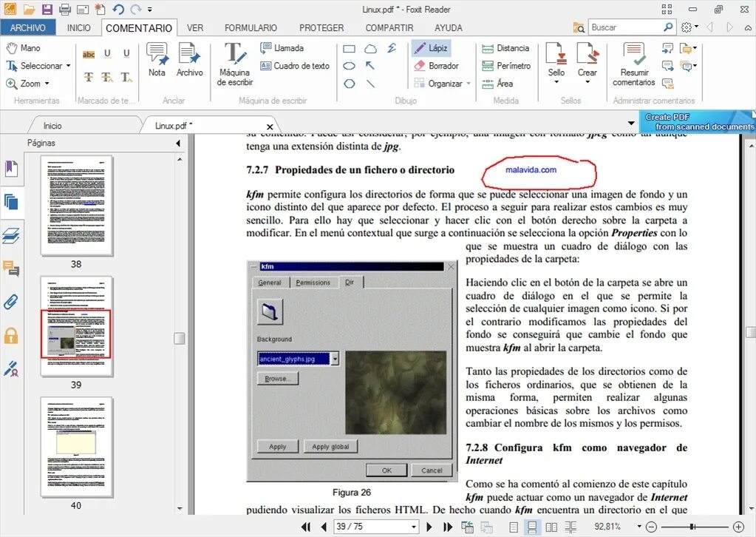Toggle the pages thumbnail panel

pos(11,202)
